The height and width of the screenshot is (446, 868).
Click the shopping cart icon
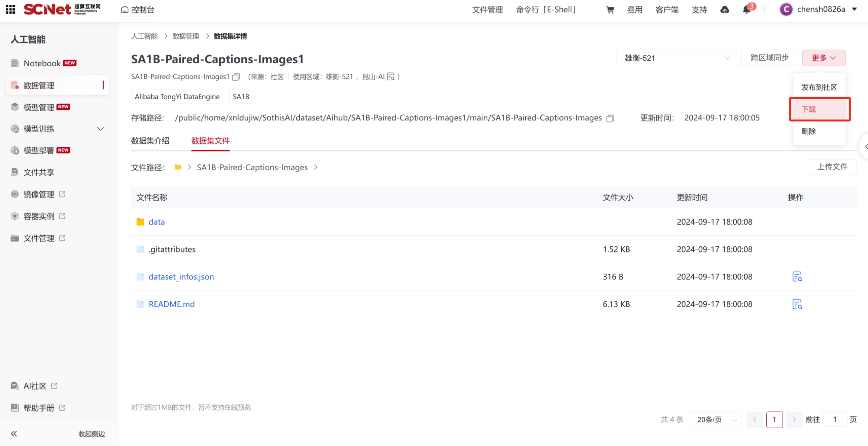(610, 10)
